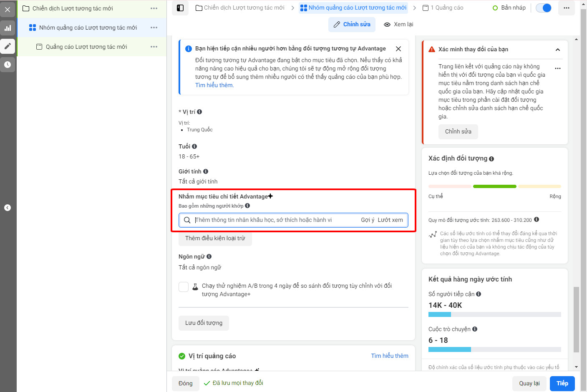587x392 pixels.
Task: Click the audience definition gauge bar
Action: click(495, 186)
